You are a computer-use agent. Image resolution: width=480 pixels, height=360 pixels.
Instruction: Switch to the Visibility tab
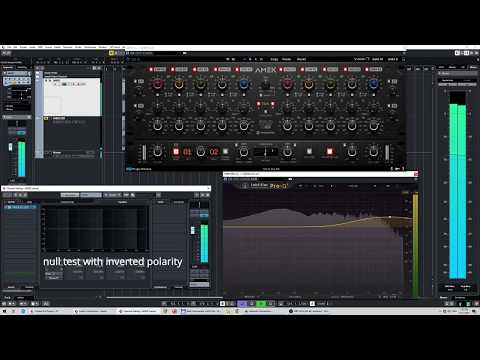pos(22,67)
